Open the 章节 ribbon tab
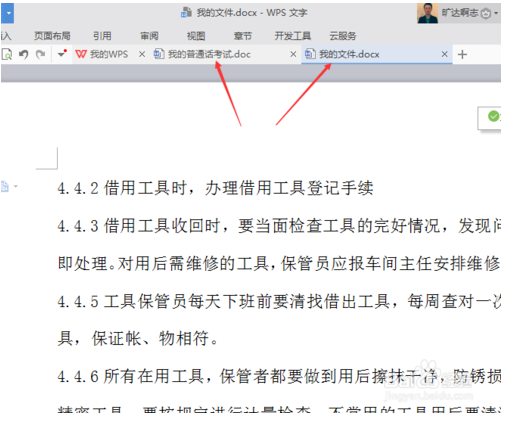Screen dimensions: 509x427 (x=242, y=36)
